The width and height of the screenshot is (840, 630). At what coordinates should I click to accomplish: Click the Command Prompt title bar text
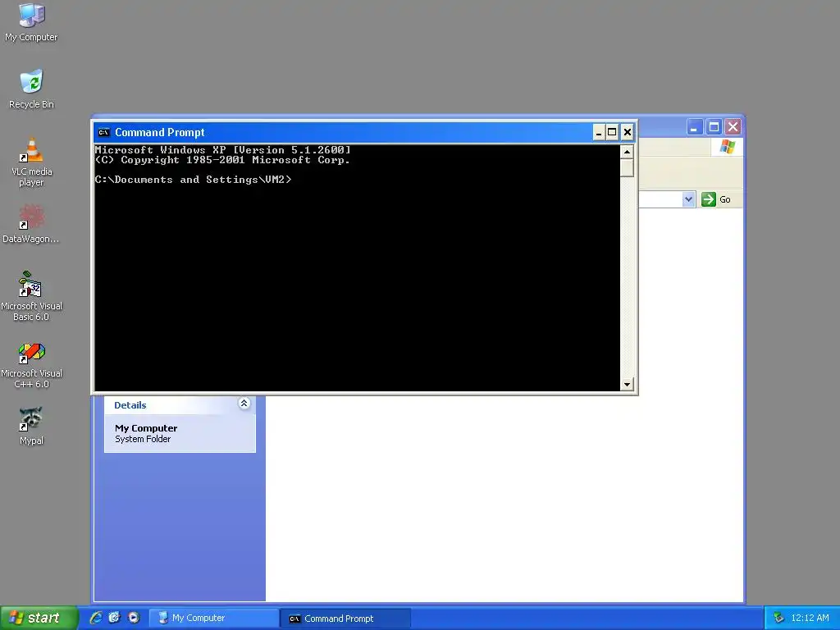tap(160, 132)
